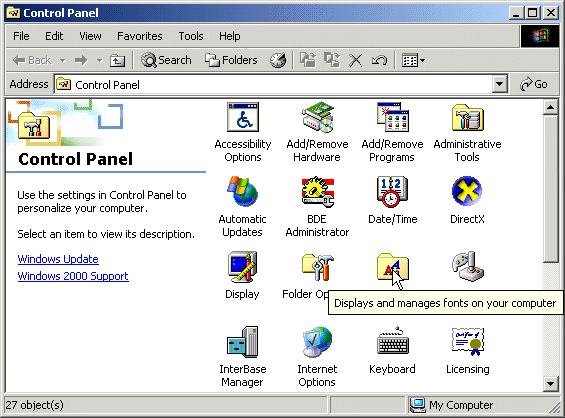Open the DirectX icon
Viewport: 565px width, 418px height.
point(467,191)
